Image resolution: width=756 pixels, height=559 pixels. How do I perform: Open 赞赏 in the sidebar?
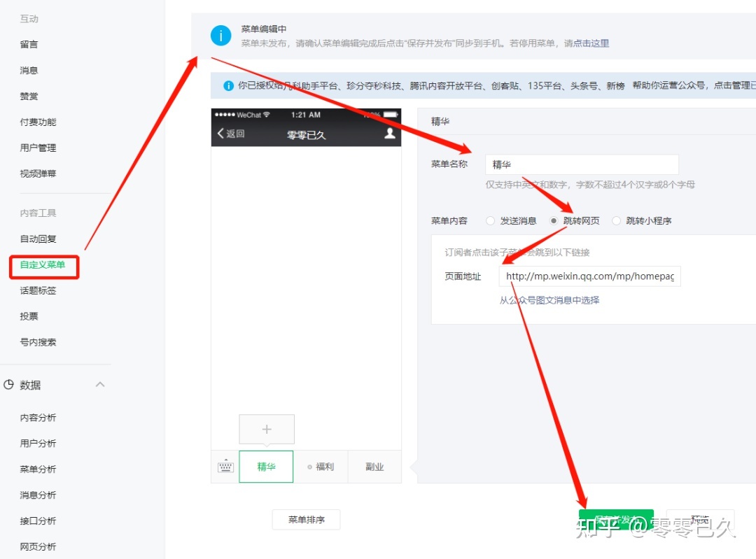[x=29, y=97]
